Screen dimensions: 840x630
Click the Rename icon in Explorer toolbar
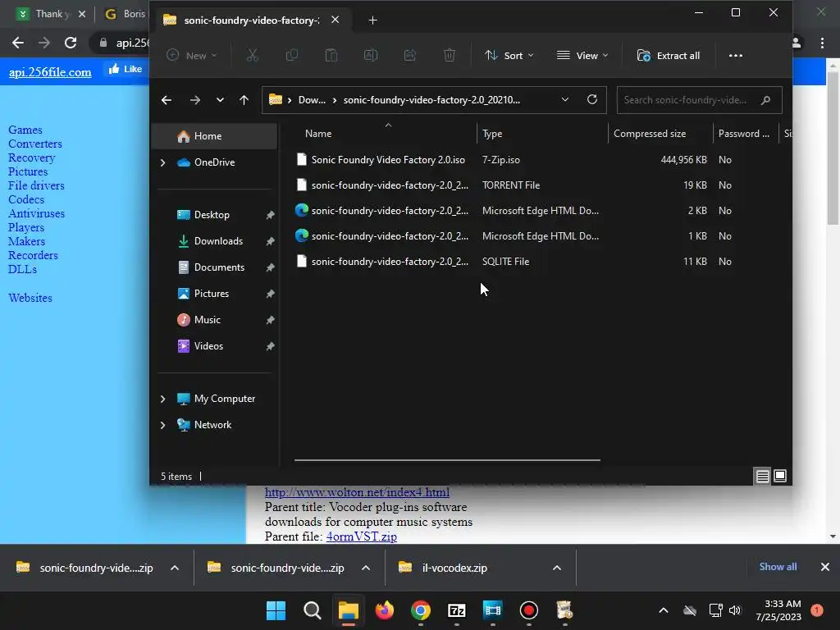(371, 55)
